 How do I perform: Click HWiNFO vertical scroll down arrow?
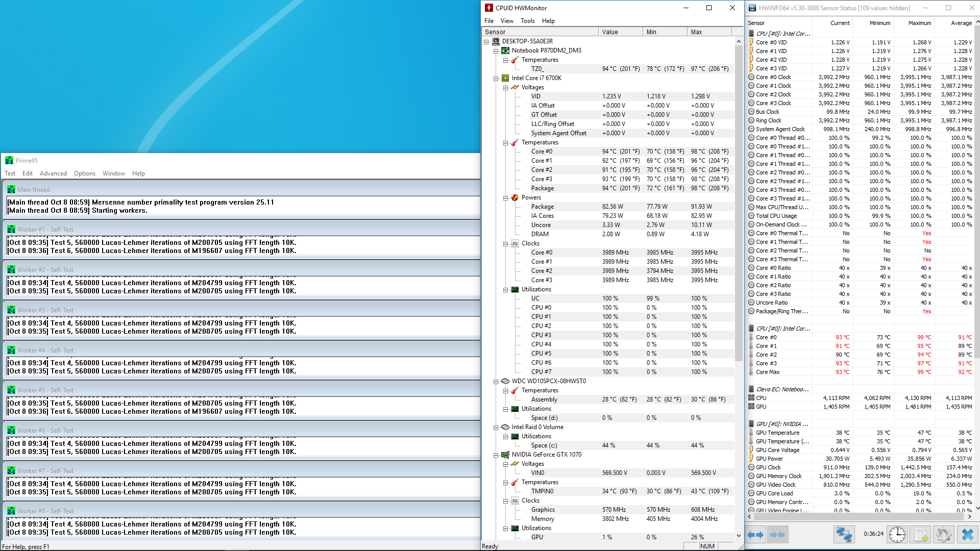(977, 508)
